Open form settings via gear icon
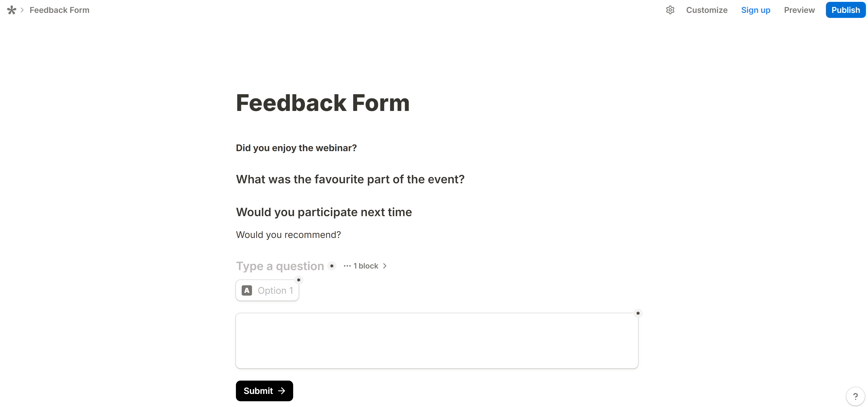Image resolution: width=868 pixels, height=407 pixels. (x=670, y=10)
